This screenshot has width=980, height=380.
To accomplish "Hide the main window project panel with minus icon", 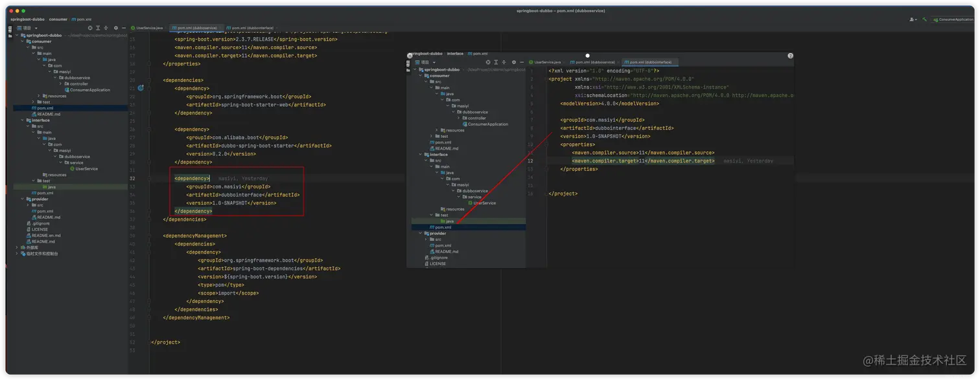I will click(x=124, y=28).
